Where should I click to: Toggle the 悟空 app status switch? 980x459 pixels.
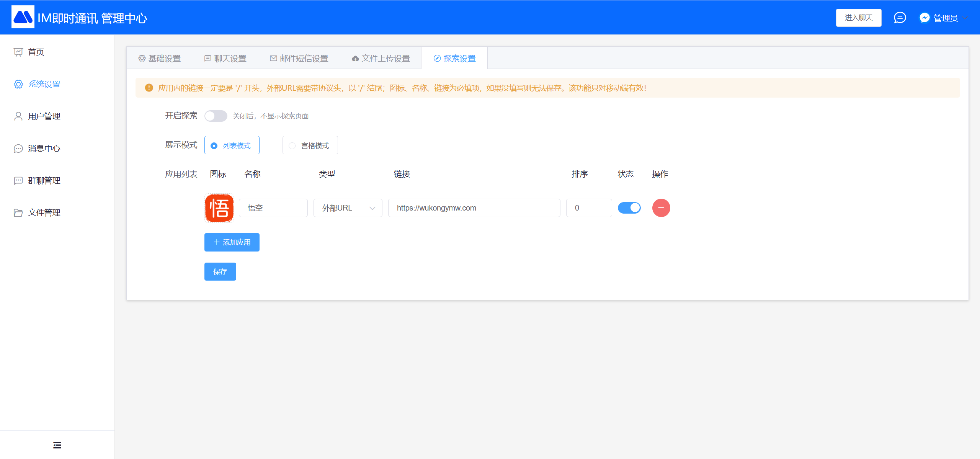(x=629, y=208)
